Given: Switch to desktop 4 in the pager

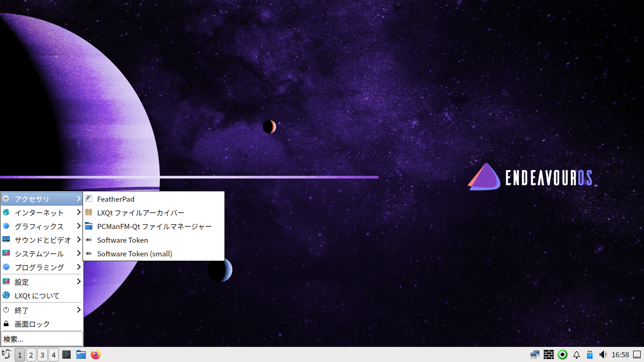Looking at the screenshot, I should point(54,355).
